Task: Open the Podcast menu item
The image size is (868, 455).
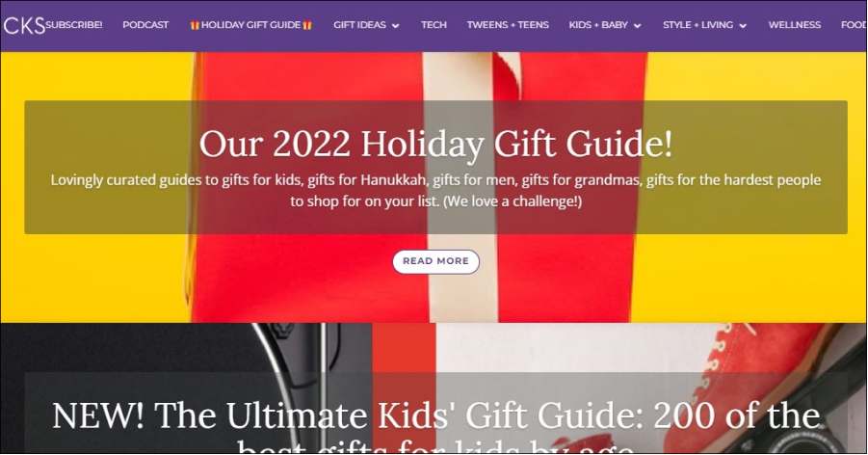Action: 145,25
